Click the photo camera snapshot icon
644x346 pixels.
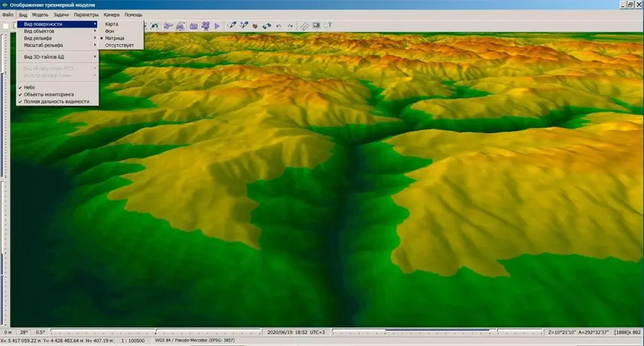click(194, 26)
